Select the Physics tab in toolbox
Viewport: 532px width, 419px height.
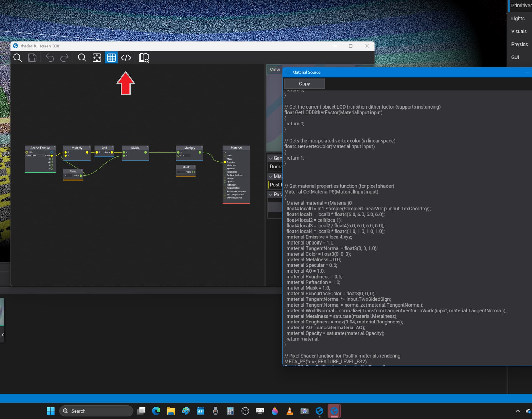pyautogui.click(x=519, y=44)
